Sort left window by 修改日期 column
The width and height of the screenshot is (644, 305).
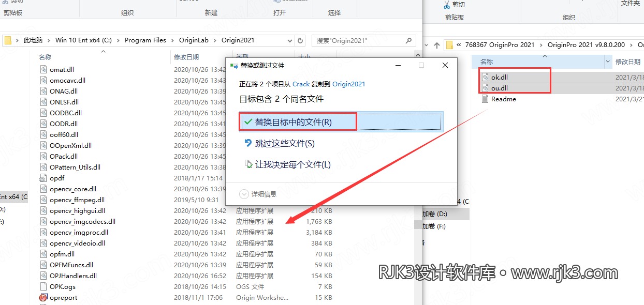[x=186, y=57]
